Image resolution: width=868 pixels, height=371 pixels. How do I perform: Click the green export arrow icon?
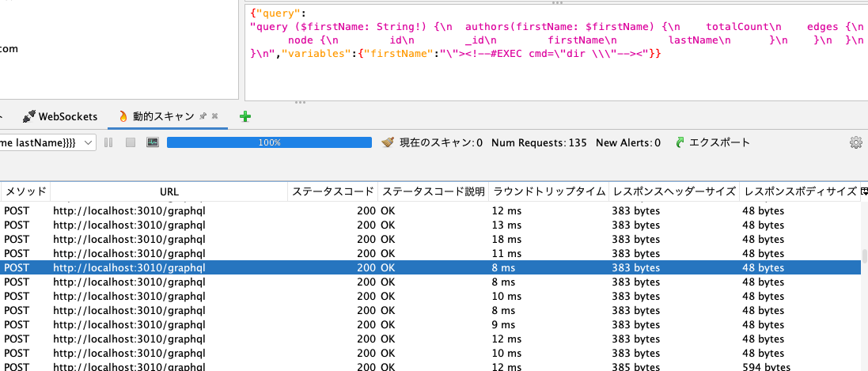tap(680, 143)
